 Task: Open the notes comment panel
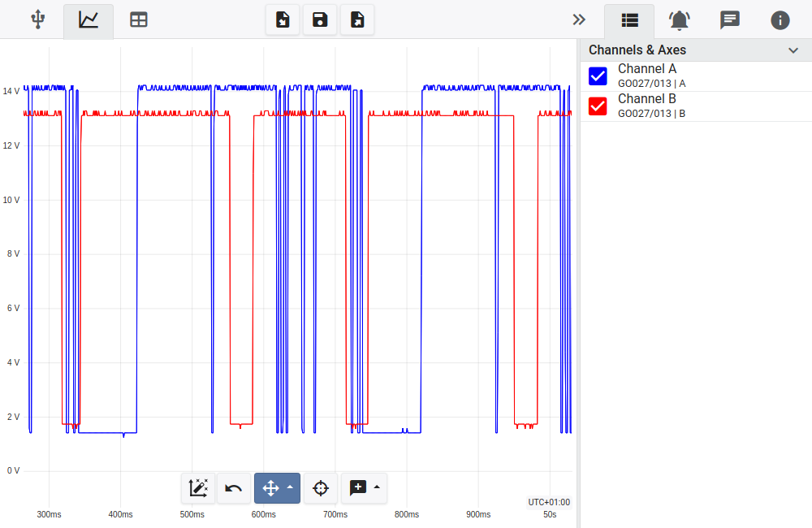(730, 20)
